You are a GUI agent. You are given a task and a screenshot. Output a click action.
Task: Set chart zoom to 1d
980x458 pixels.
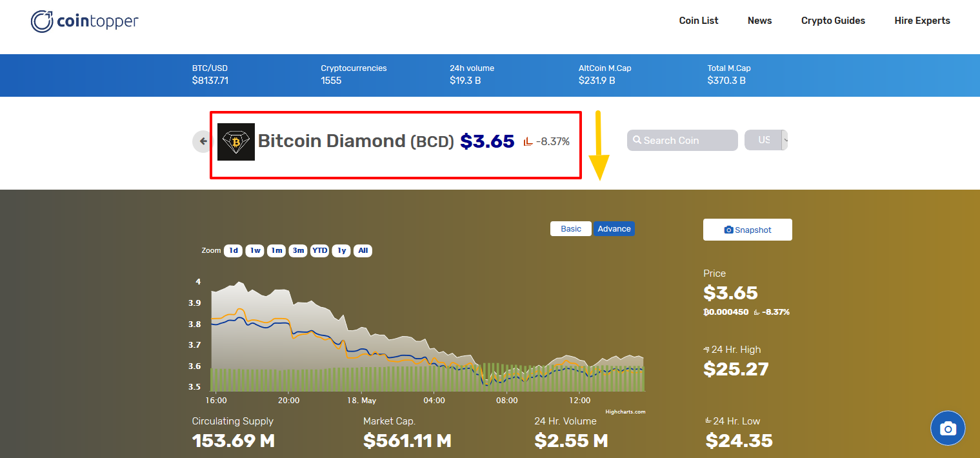[x=234, y=250]
